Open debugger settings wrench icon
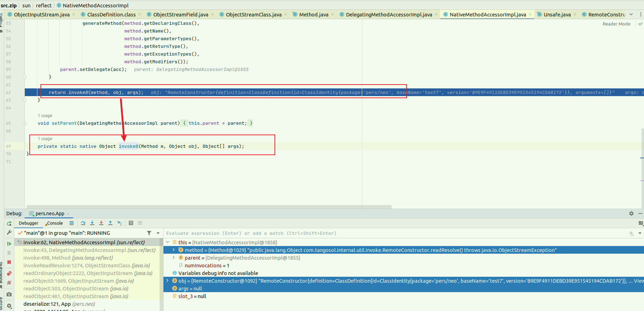This screenshot has width=644, height=311. (x=9, y=233)
